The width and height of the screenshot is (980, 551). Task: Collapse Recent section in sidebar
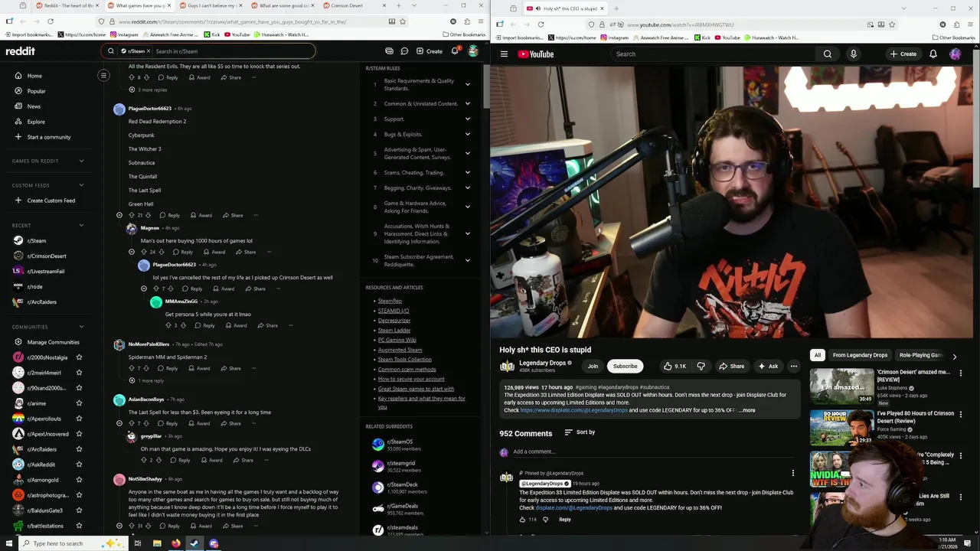81,225
